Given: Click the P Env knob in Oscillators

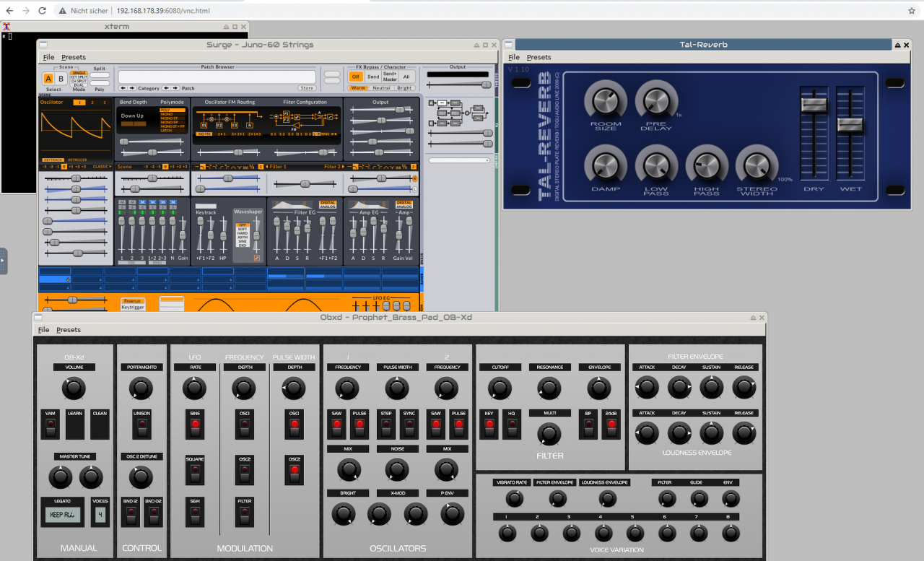Looking at the screenshot, I should 452,514.
